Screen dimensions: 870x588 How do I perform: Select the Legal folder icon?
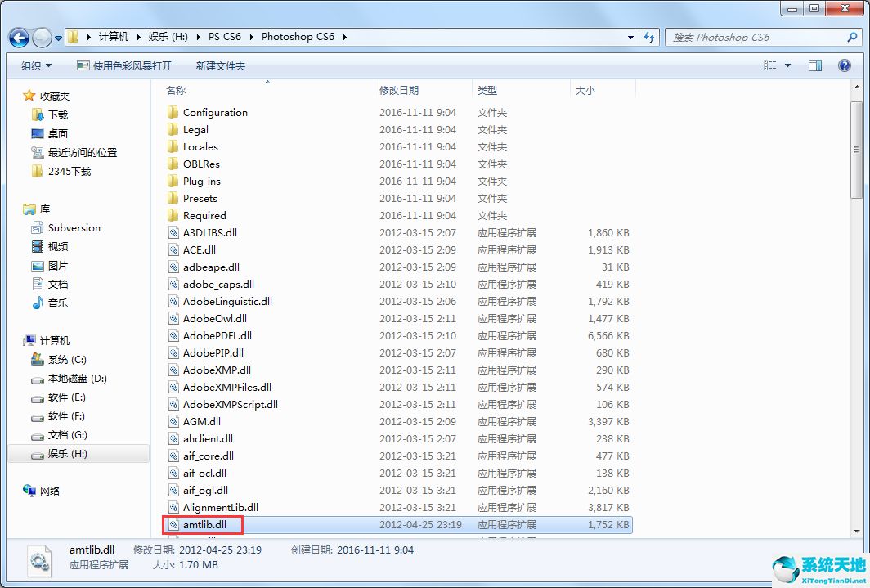point(173,130)
